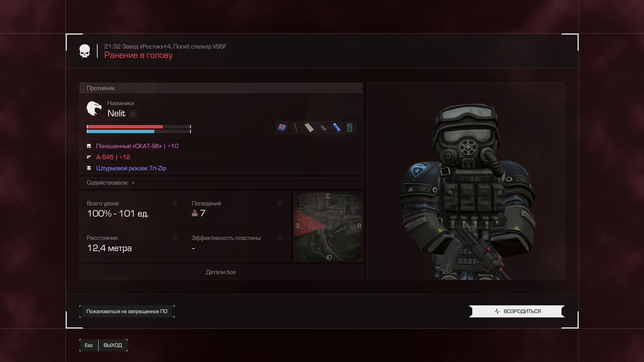644x362 pixels.
Task: Open help tooltip for Расстояние
Action: [175, 238]
